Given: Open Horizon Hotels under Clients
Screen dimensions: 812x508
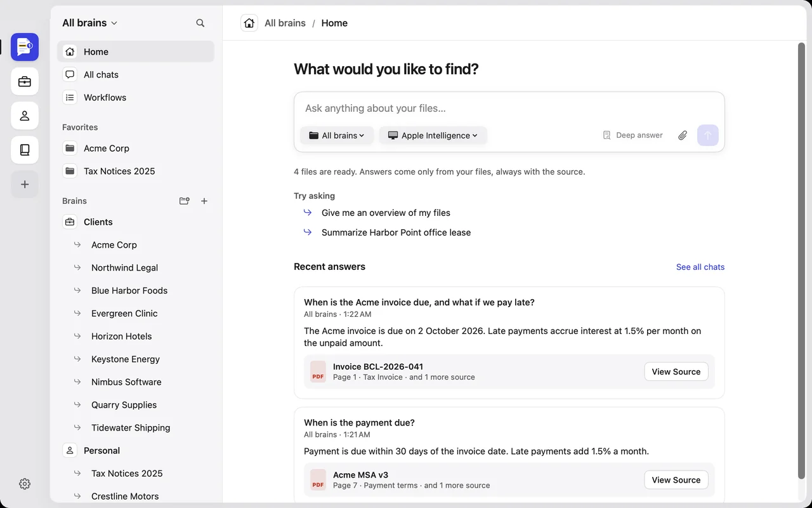Looking at the screenshot, I should pyautogui.click(x=136, y=337).
